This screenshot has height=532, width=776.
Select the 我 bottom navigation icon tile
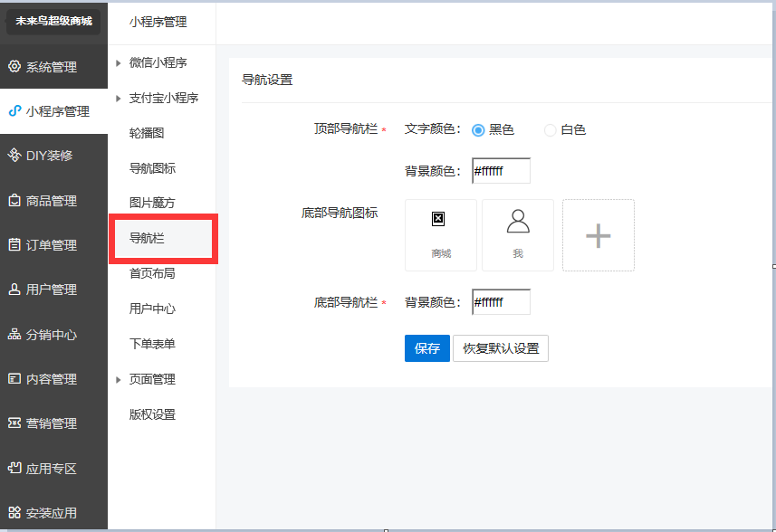(x=518, y=235)
